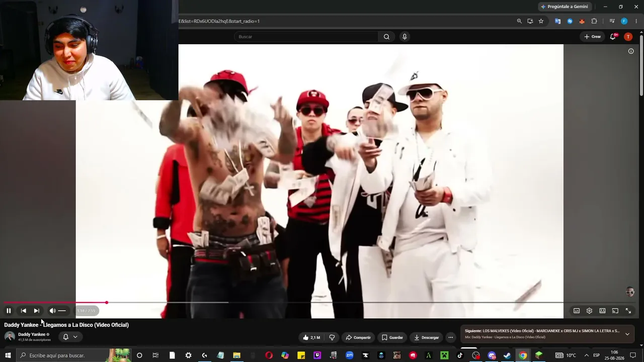Expand the Siguiente mix playlist panel
Screen dimensions: 644x362
tap(627, 334)
